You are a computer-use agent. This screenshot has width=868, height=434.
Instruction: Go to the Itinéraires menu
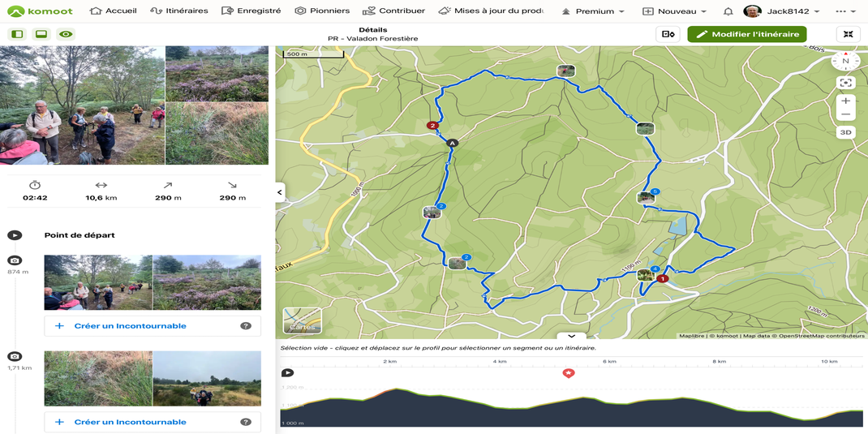click(179, 11)
